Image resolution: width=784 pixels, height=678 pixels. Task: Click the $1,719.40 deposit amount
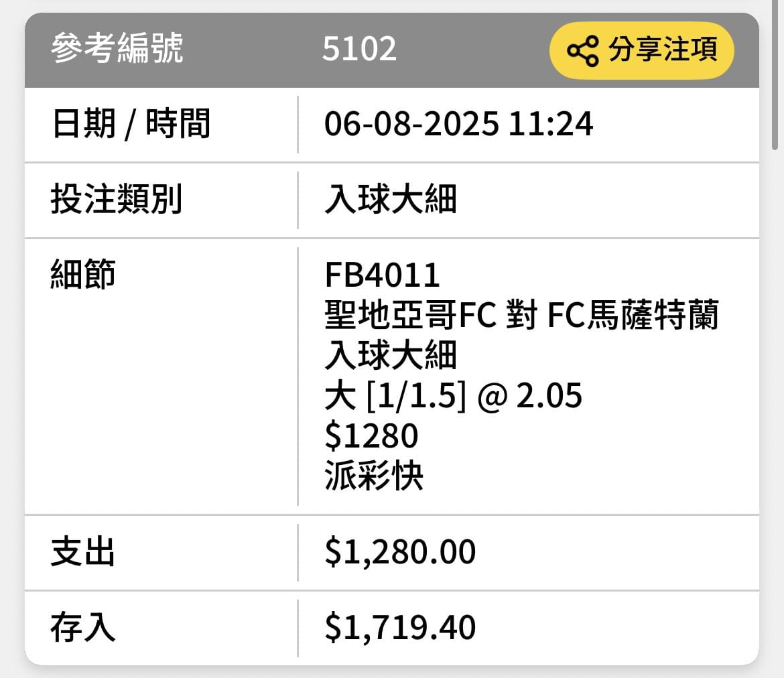(x=400, y=628)
